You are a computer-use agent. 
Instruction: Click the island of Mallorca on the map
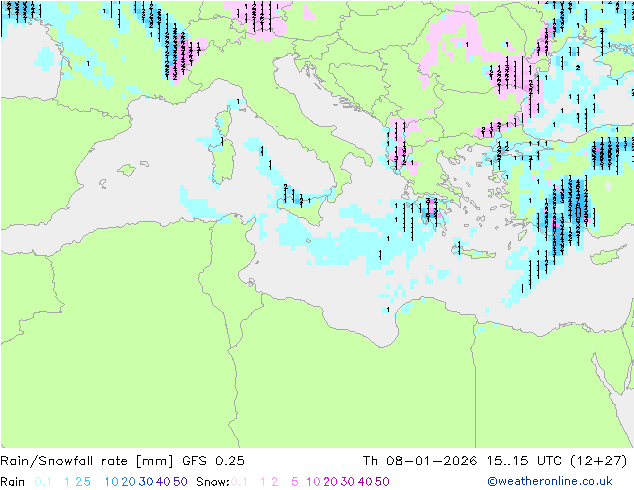tap(127, 170)
